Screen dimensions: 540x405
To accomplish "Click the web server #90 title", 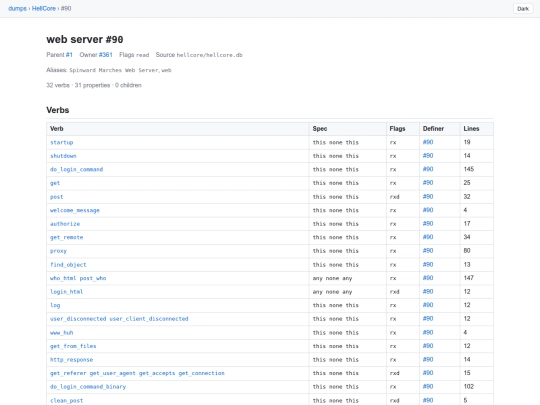I will pos(85,39).
